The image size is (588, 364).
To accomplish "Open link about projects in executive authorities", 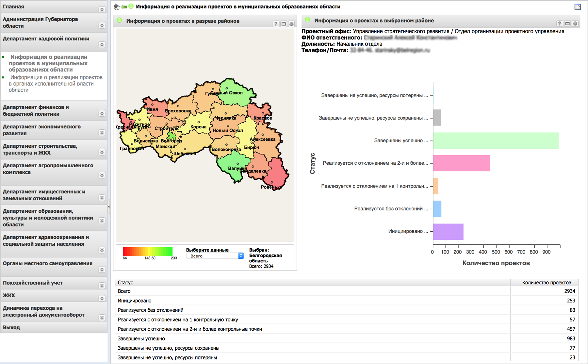I will point(56,84).
